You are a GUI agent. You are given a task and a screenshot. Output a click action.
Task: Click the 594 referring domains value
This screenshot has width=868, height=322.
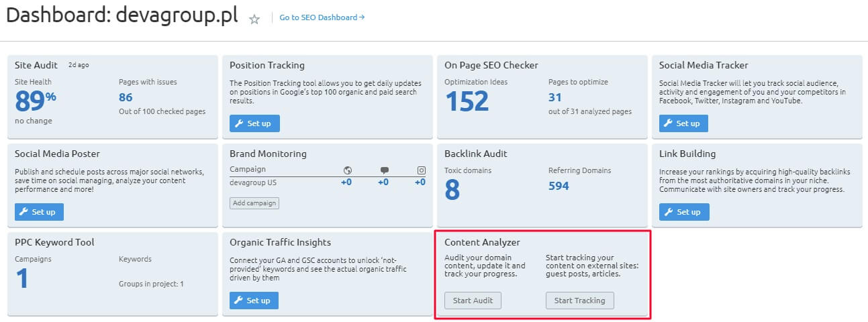pyautogui.click(x=559, y=186)
